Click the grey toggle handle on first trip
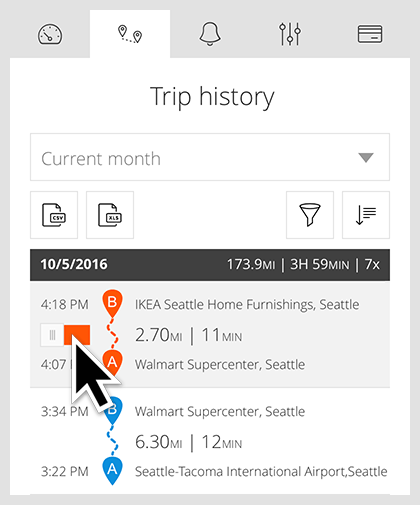This screenshot has height=505, width=420. tap(52, 335)
